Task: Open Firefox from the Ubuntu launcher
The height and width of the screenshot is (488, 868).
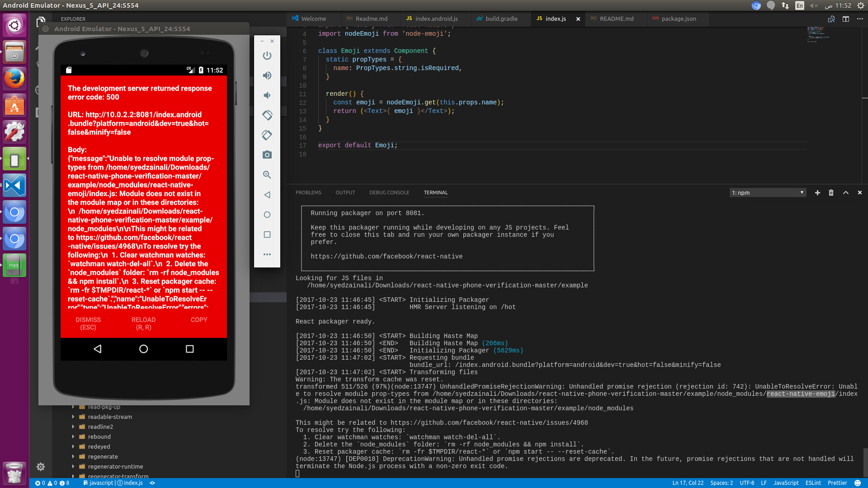Action: tap(14, 79)
